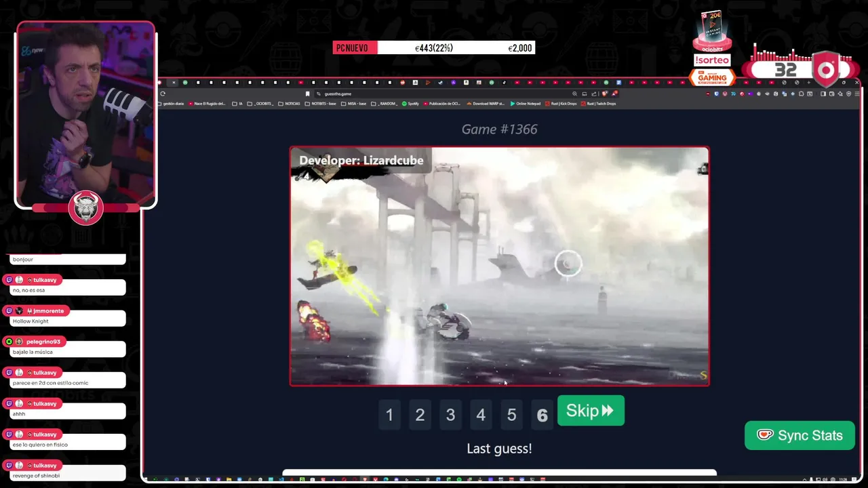Click the system clock in the taskbar
Image resolution: width=868 pixels, height=488 pixels.
[842, 480]
